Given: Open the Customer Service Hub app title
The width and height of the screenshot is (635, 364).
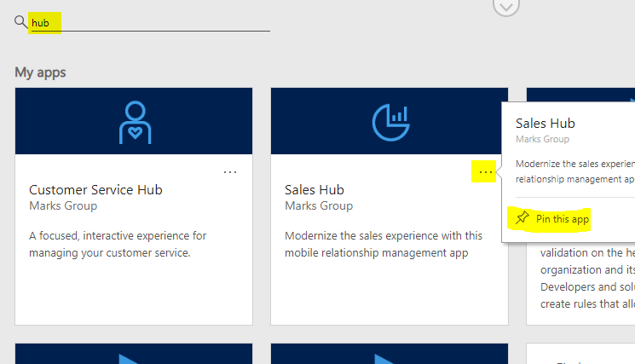Looking at the screenshot, I should (95, 189).
